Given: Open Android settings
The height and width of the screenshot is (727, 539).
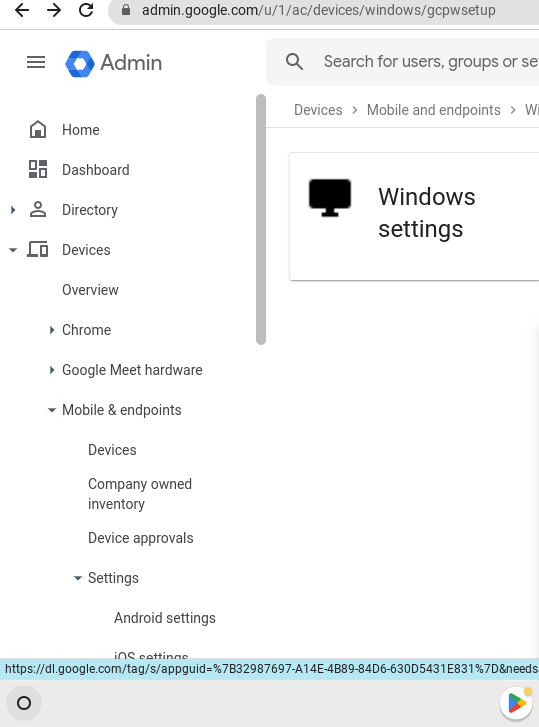Looking at the screenshot, I should tap(165, 618).
